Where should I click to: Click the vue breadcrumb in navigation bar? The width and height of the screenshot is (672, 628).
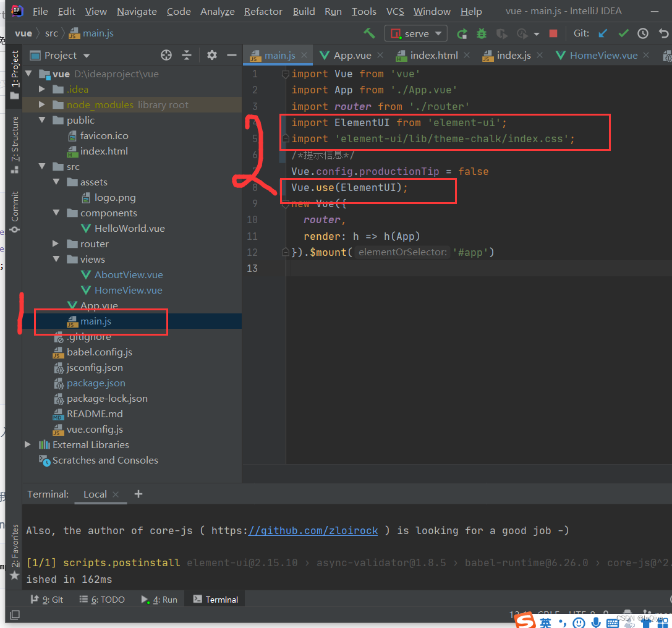(x=23, y=33)
